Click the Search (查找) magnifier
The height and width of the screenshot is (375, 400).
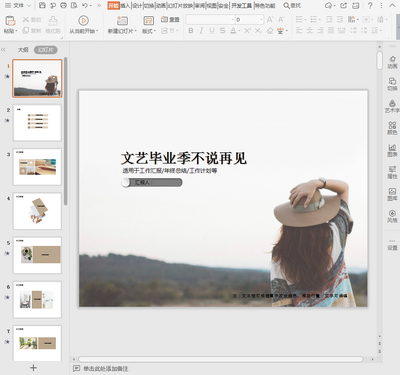(292, 5)
